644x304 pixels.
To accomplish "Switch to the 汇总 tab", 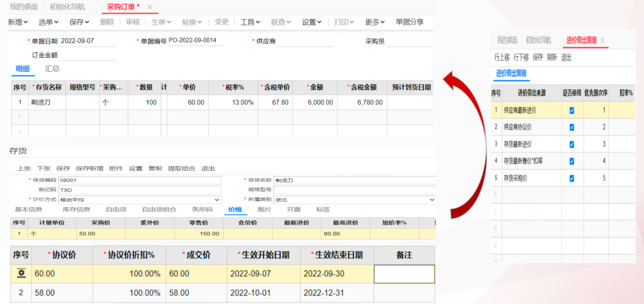I will [x=52, y=69].
